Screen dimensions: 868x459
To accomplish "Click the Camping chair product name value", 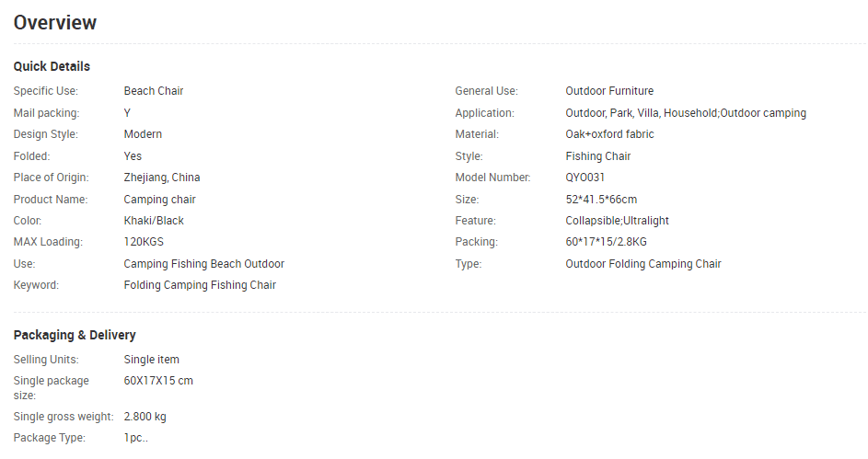I will tap(159, 200).
